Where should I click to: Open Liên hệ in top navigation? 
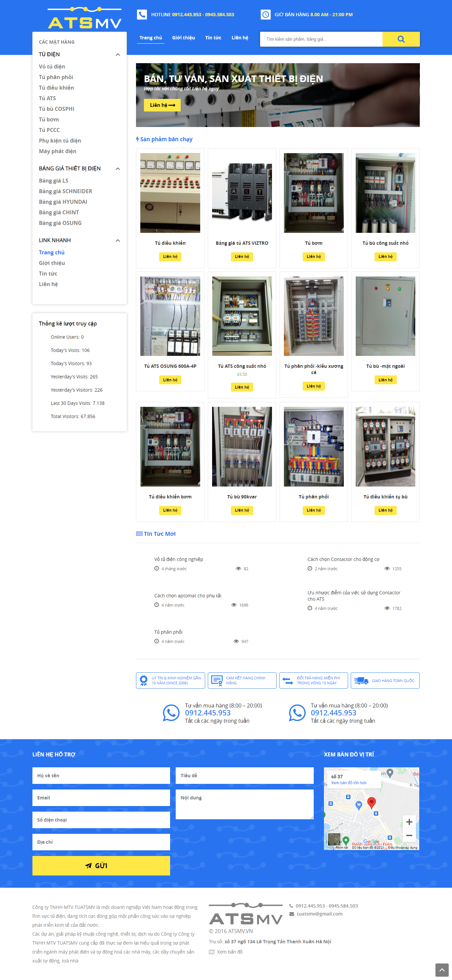(x=240, y=38)
